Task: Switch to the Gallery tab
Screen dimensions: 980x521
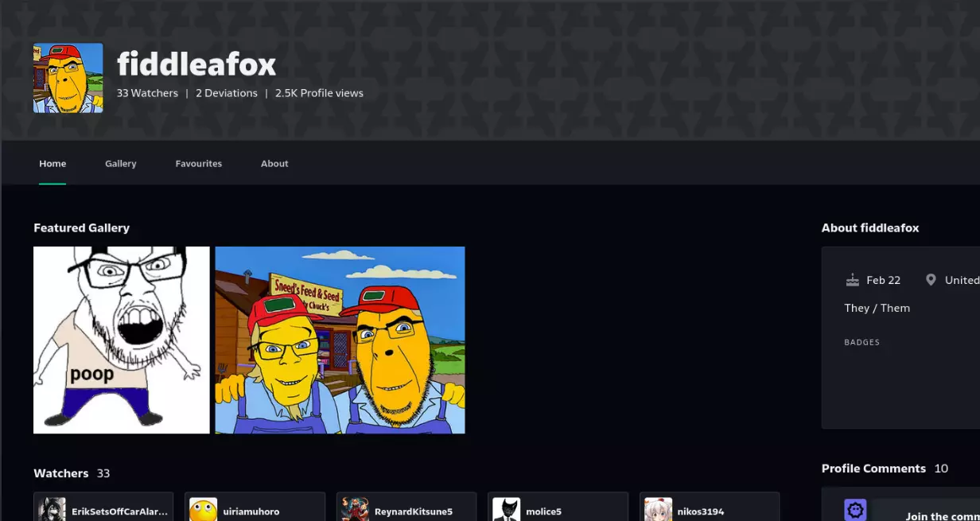Action: pyautogui.click(x=121, y=163)
